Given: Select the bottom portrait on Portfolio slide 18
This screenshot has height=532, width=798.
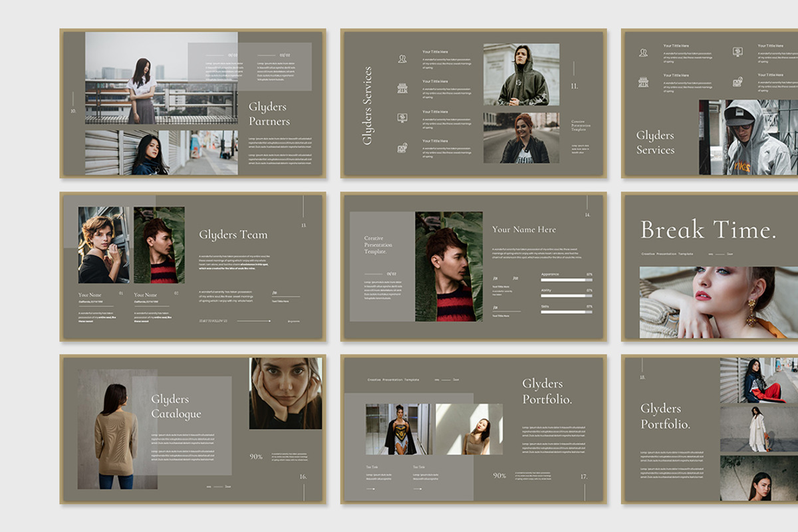Looking at the screenshot, I should (759, 478).
